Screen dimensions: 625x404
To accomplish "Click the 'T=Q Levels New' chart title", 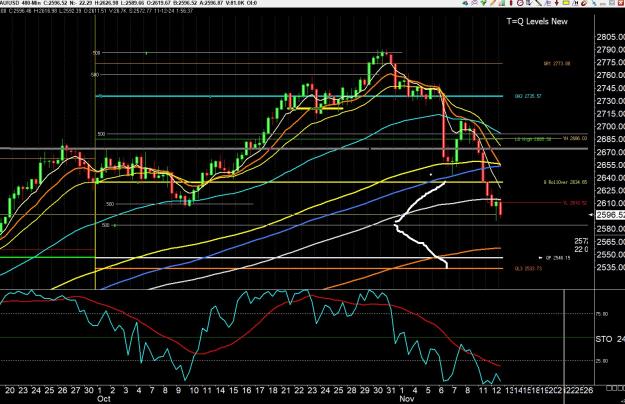I will (x=537, y=22).
